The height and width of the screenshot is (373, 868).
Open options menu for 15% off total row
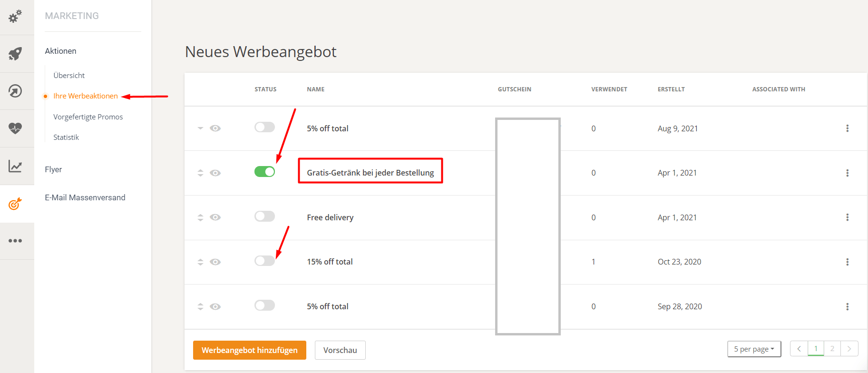[847, 262]
